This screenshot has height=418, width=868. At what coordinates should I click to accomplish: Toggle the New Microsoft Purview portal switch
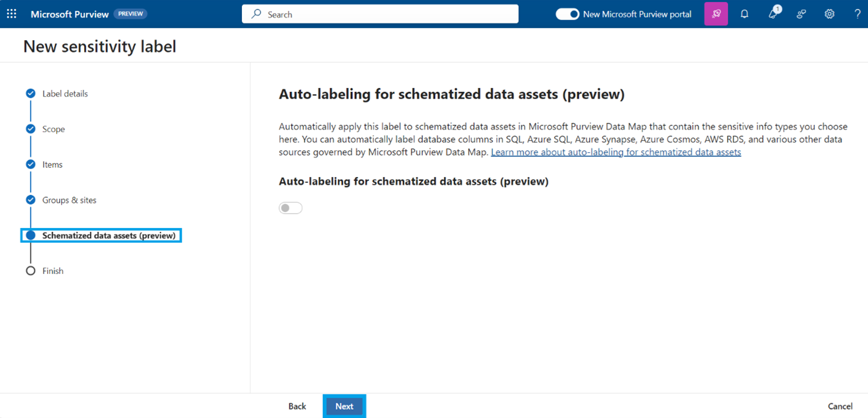[x=567, y=14]
